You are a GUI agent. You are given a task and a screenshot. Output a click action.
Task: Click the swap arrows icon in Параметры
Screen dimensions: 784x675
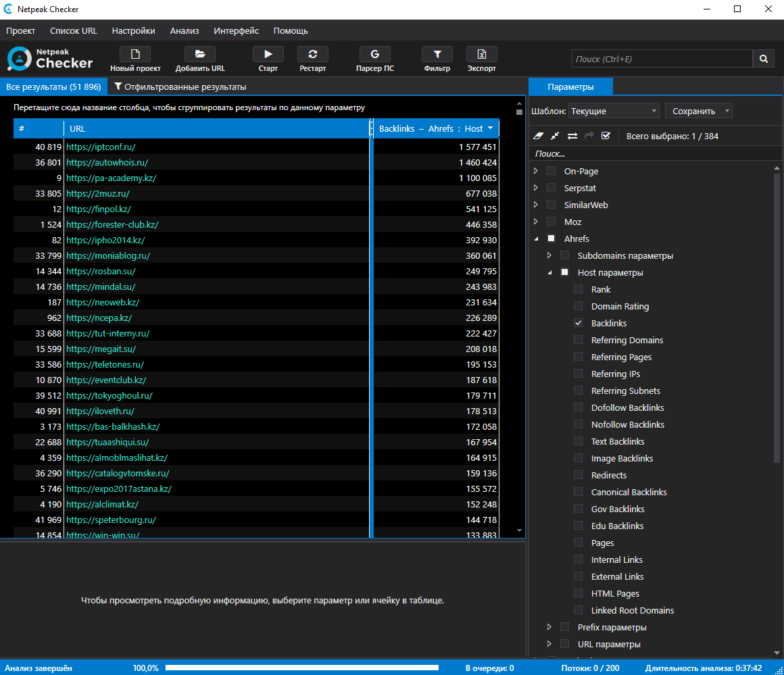click(x=572, y=136)
